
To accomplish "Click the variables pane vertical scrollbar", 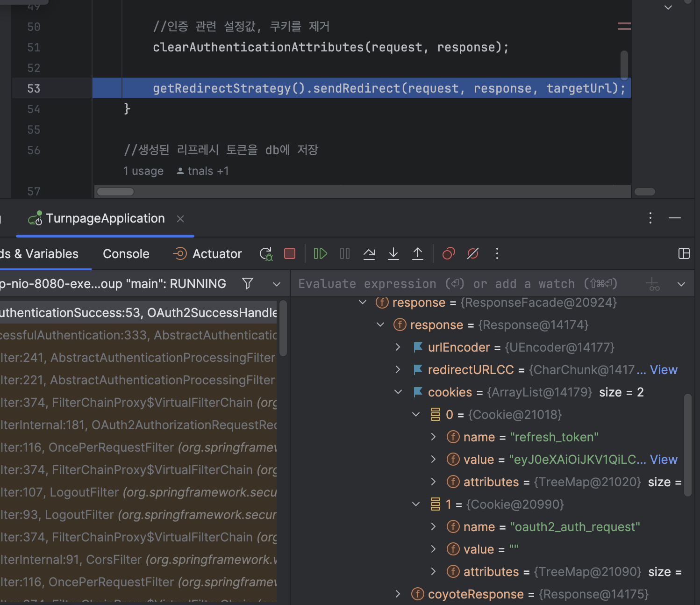I will click(x=688, y=445).
